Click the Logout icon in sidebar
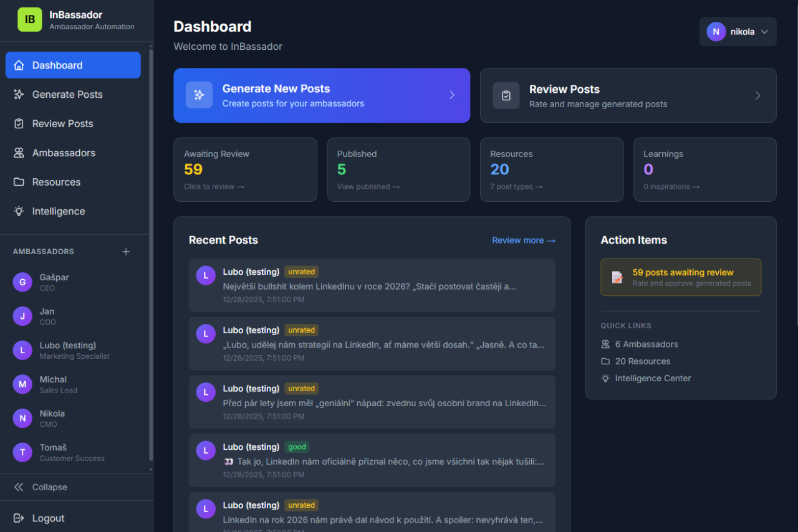Screen dimensions: 798x532 19,518
